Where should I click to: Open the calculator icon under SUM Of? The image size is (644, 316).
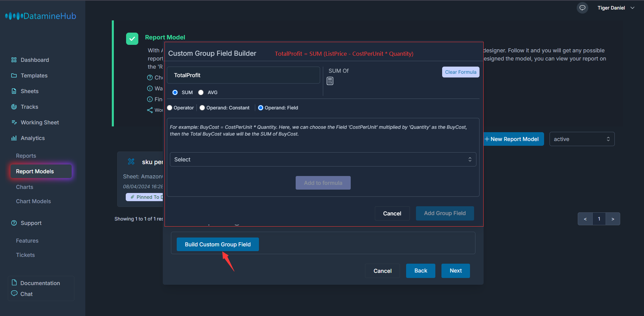tap(330, 81)
